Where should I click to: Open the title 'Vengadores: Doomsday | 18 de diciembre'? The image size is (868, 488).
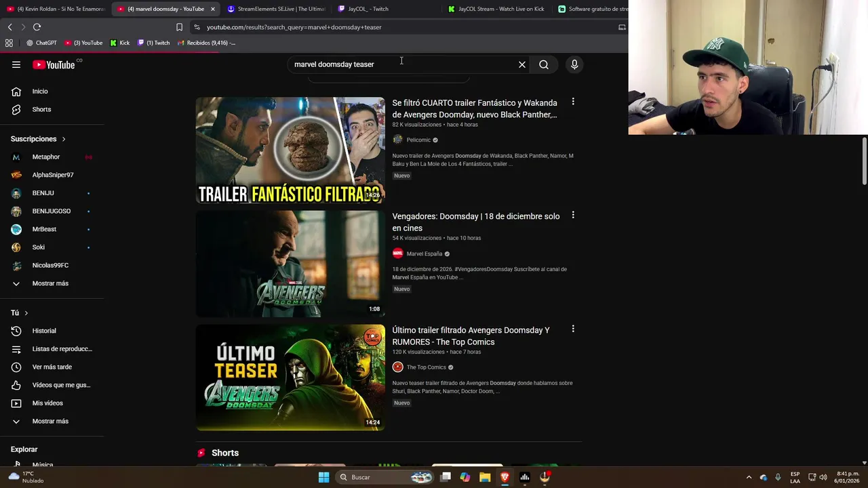(x=476, y=222)
